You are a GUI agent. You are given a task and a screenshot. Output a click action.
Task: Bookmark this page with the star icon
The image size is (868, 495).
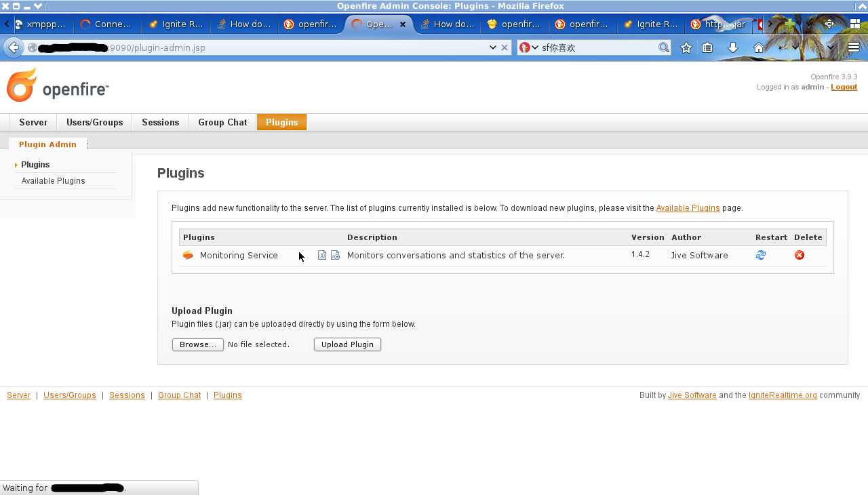(686, 47)
